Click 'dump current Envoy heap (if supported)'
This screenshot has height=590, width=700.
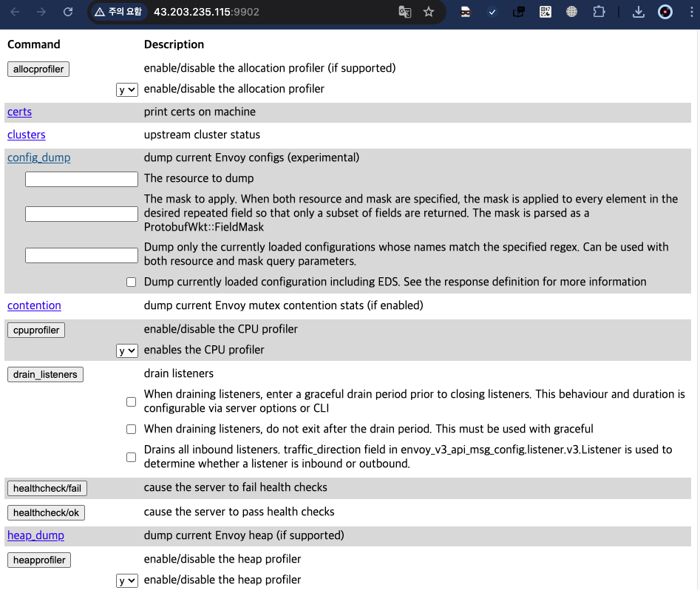tap(244, 535)
